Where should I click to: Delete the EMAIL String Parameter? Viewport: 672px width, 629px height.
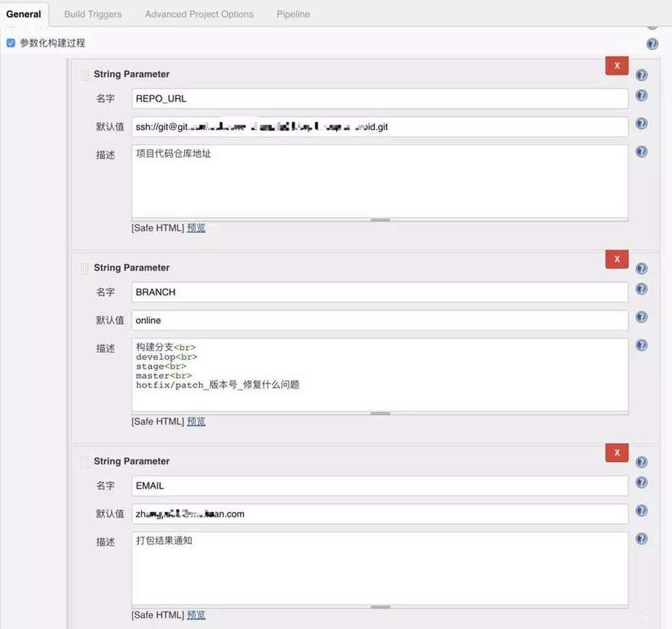(617, 453)
